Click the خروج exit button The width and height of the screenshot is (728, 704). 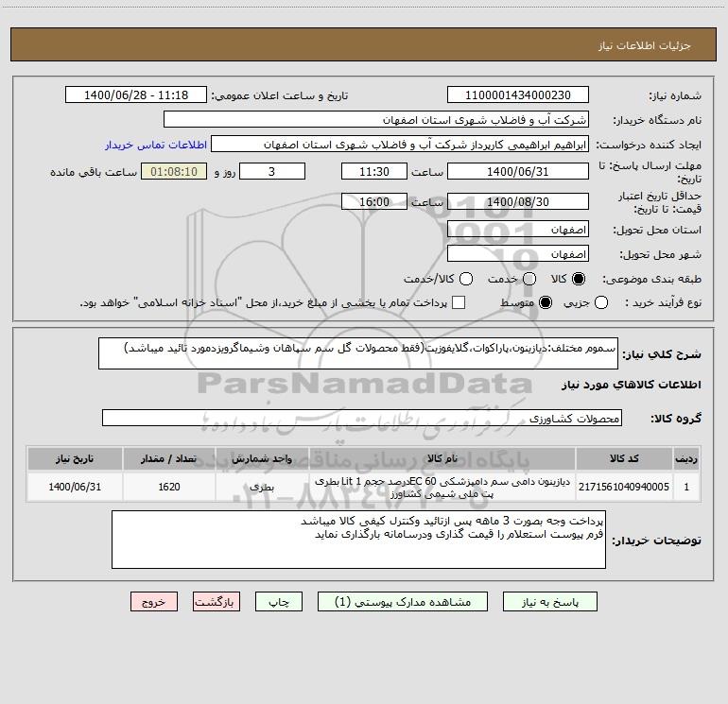point(154,602)
